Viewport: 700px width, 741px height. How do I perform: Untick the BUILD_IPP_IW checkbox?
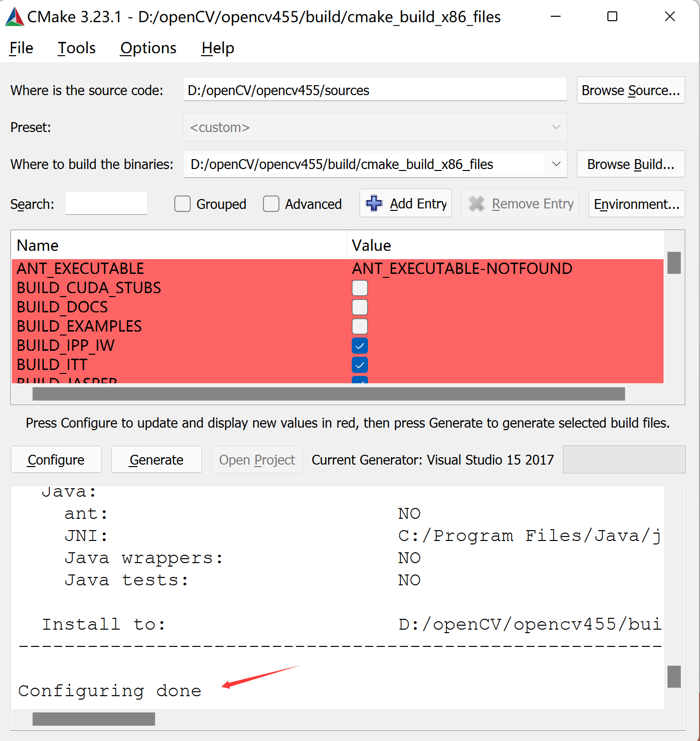(x=360, y=345)
